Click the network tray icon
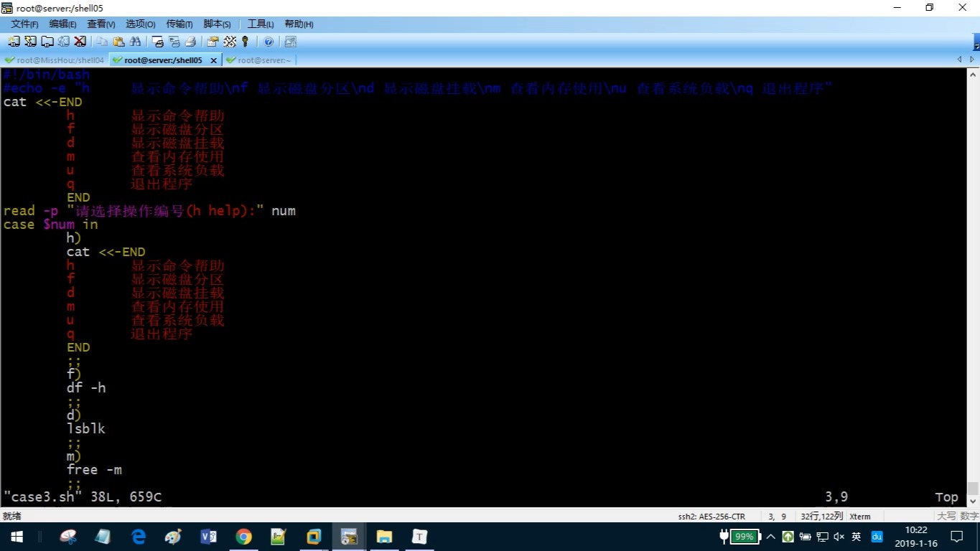980x551 pixels. coord(822,537)
